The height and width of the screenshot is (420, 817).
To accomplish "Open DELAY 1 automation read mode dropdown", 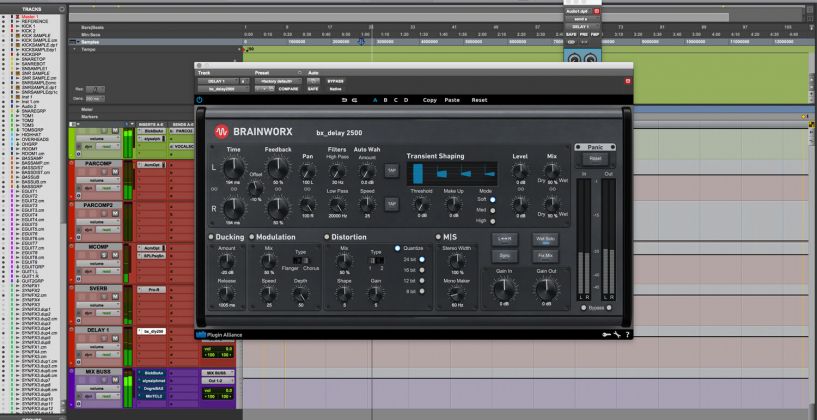I will pos(106,354).
